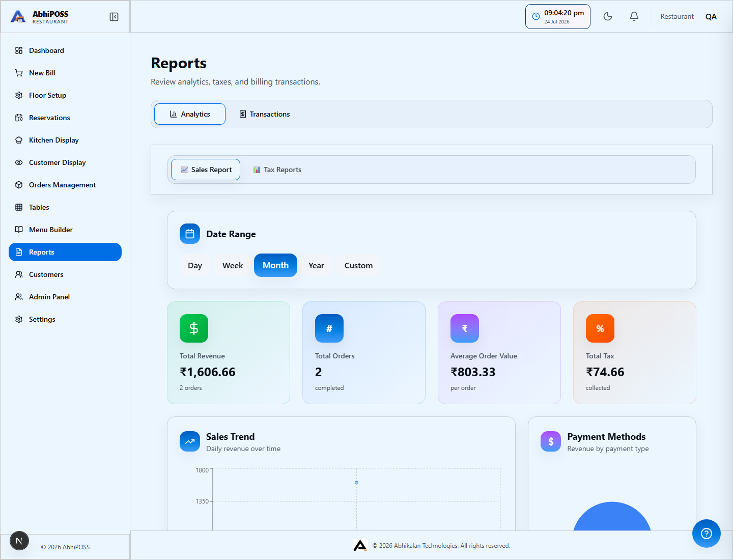
Task: Open notifications bell icon
Action: [634, 16]
